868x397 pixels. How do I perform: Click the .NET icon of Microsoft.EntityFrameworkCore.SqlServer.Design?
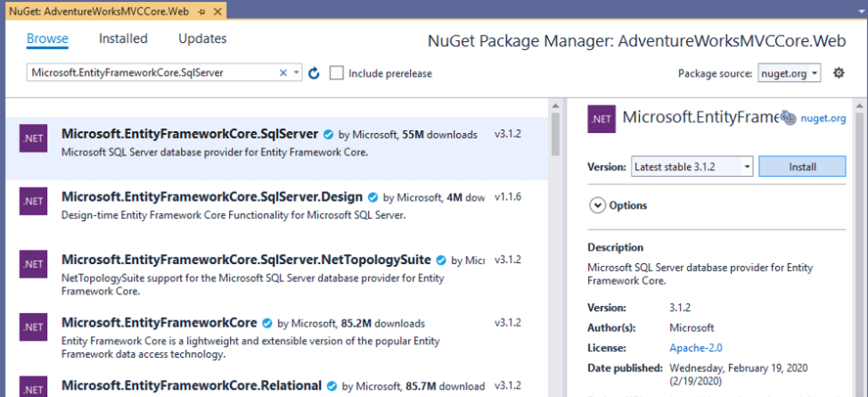pos(33,202)
